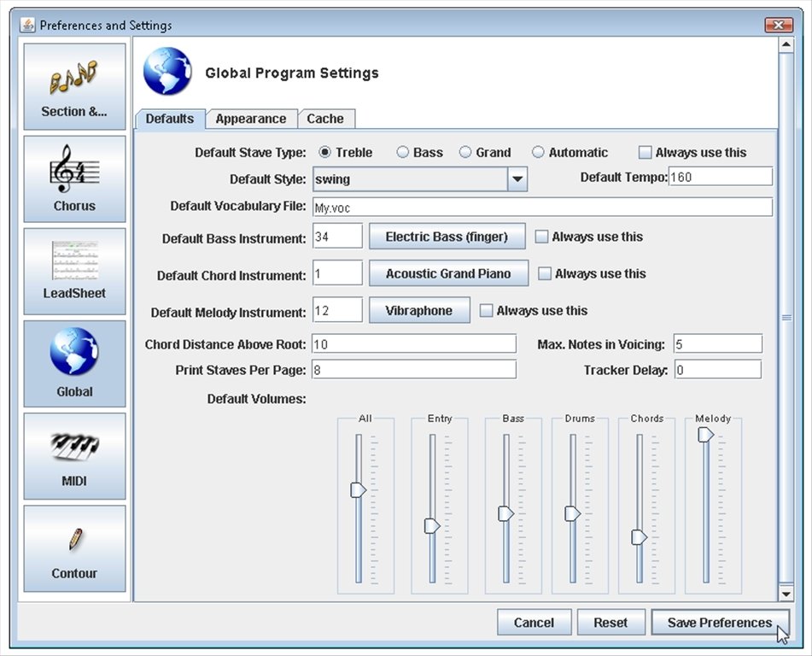The width and height of the screenshot is (812, 656).
Task: Click the Acoustic Grand Piano instrument button
Action: pyautogui.click(x=448, y=273)
